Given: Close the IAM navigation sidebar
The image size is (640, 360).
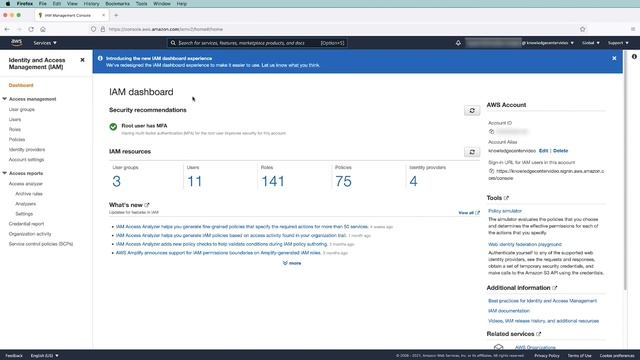Looking at the screenshot, I should 82,60.
